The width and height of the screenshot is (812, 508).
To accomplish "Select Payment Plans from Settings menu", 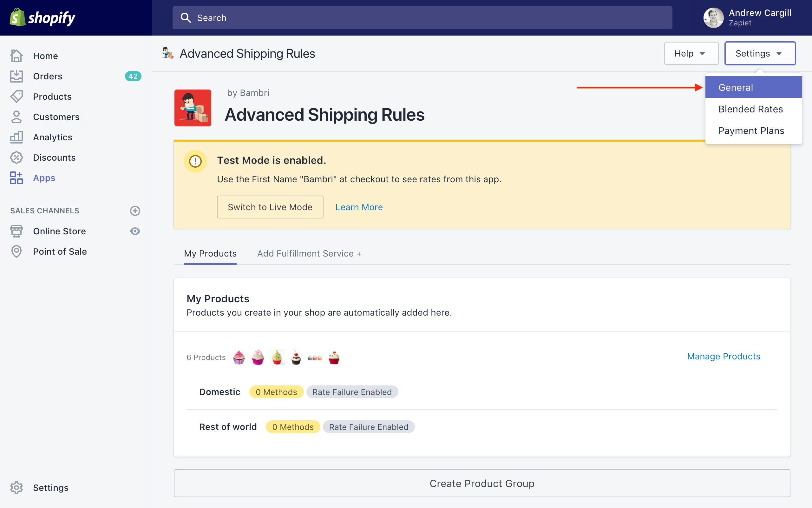I will point(753,131).
